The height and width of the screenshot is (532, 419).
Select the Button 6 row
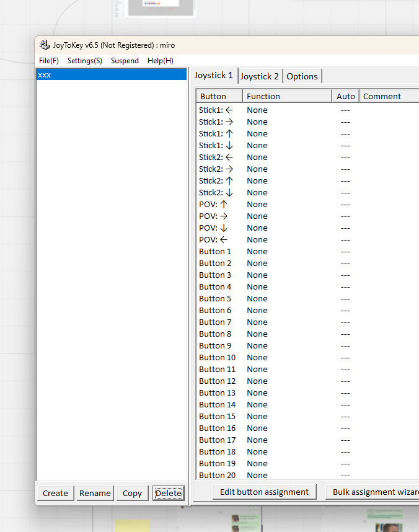(307, 311)
